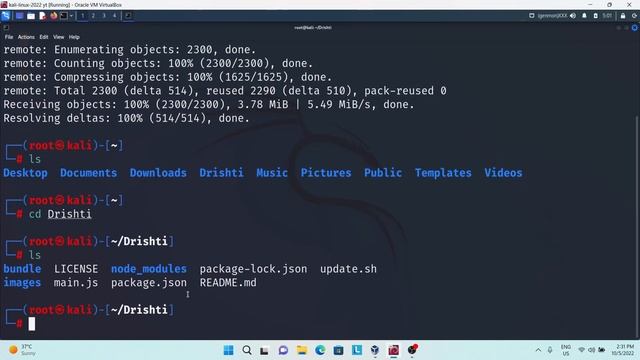Click the Kali panel battery icon
Image resolution: width=640 pixels, height=360 pixels.
tap(596, 16)
